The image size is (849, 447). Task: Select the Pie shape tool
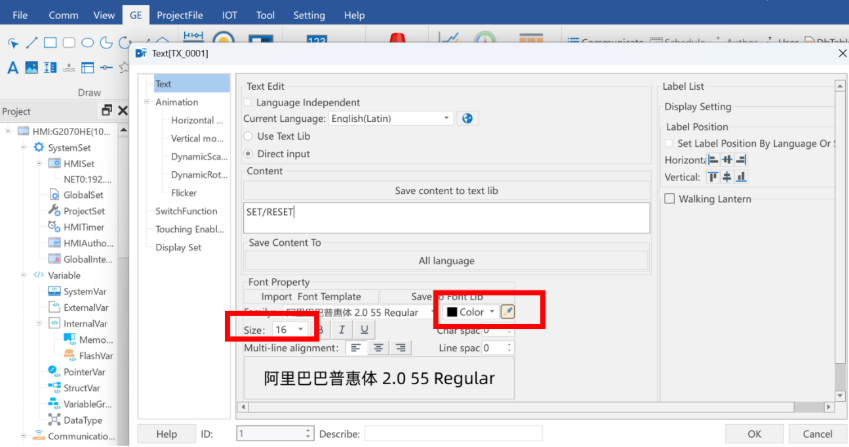pyautogui.click(x=106, y=43)
